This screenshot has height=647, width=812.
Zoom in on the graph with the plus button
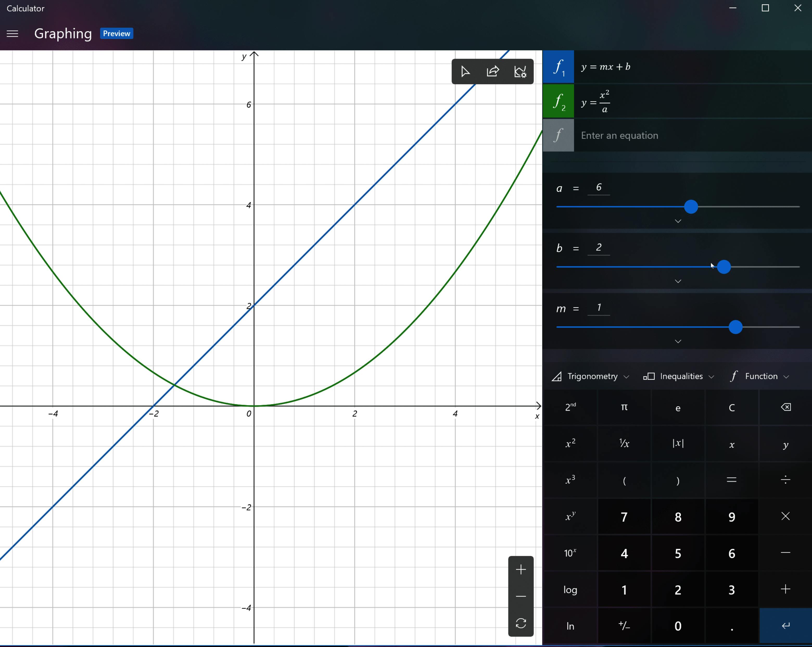coord(521,569)
